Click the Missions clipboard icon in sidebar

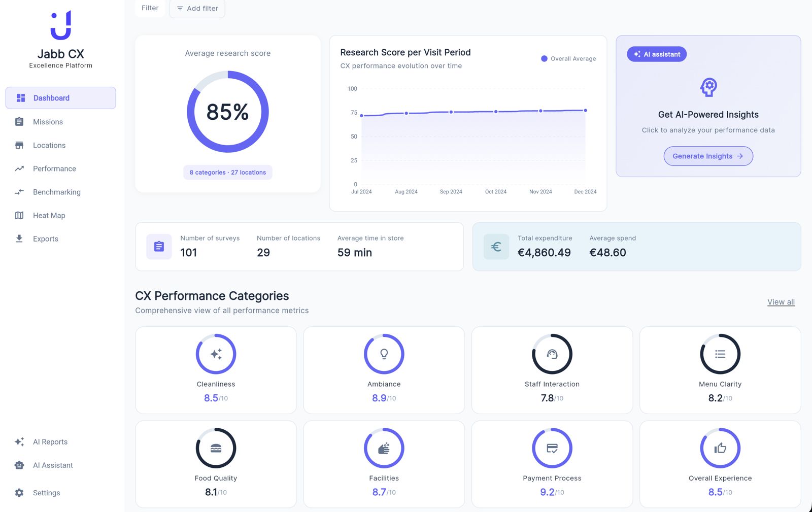pyautogui.click(x=19, y=122)
